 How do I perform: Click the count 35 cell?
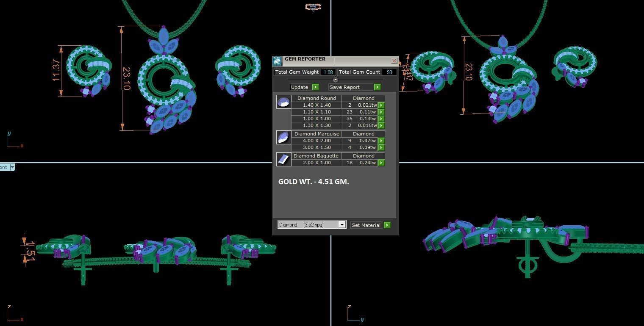(x=350, y=119)
